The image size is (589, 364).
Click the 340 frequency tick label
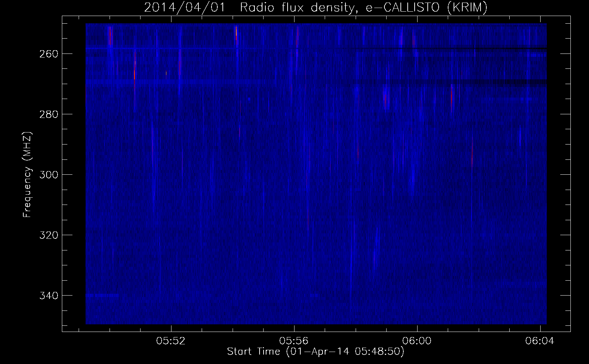pos(48,296)
